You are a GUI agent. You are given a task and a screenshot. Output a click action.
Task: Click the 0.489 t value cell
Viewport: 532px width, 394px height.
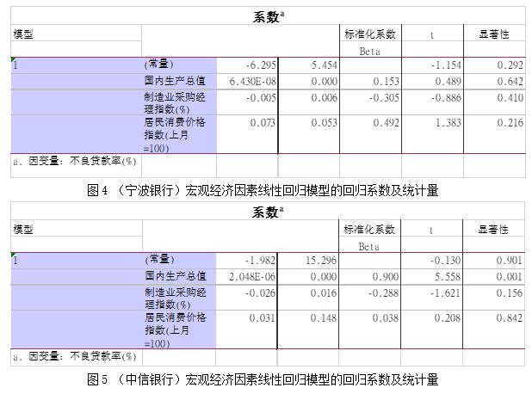[x=432, y=82]
